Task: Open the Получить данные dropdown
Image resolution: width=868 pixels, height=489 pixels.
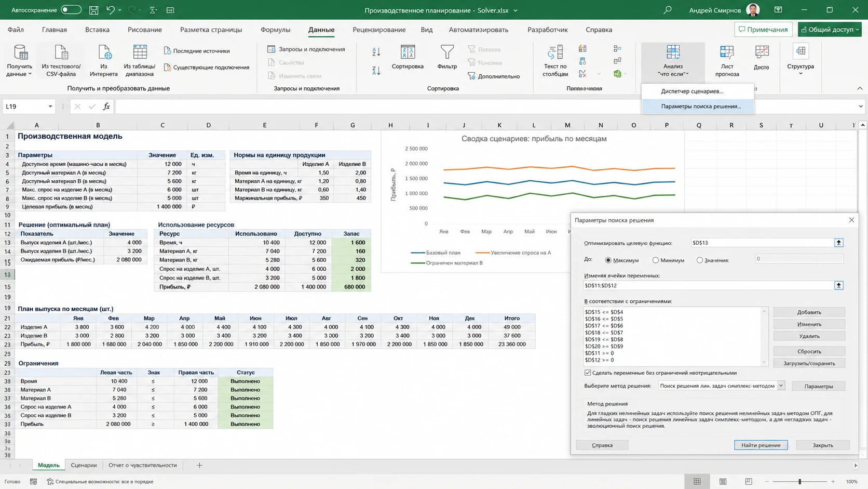Action: (x=19, y=60)
